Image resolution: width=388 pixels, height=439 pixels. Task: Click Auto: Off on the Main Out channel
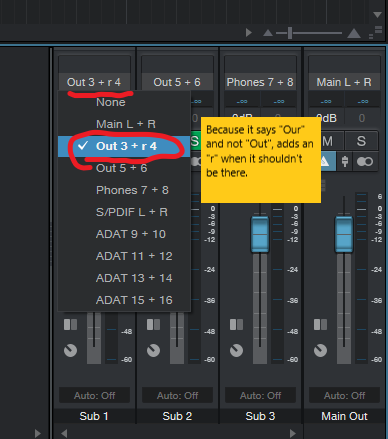click(x=344, y=395)
